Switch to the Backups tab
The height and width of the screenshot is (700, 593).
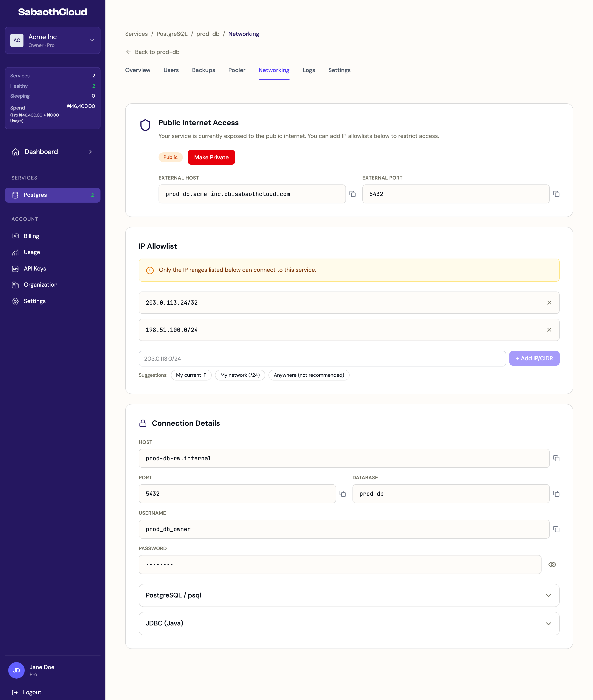(203, 70)
